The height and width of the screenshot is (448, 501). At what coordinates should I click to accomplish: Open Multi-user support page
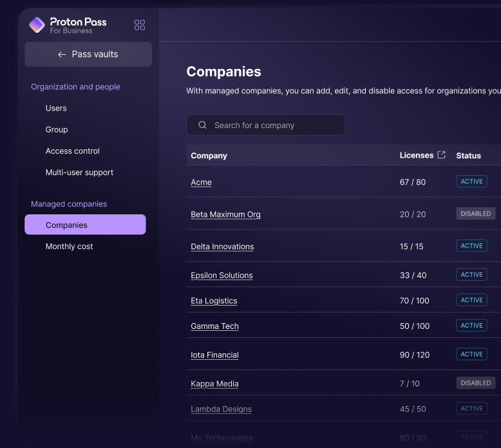pyautogui.click(x=79, y=173)
